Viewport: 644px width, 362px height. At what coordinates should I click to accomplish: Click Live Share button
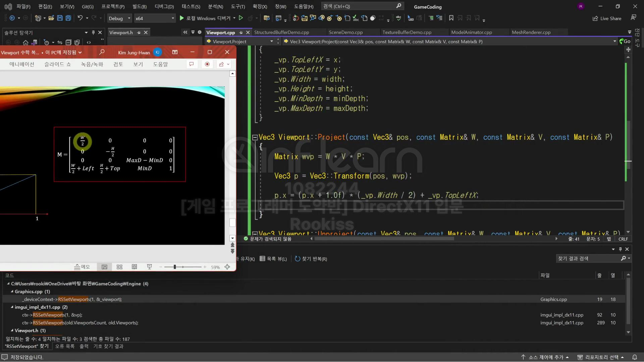click(607, 18)
